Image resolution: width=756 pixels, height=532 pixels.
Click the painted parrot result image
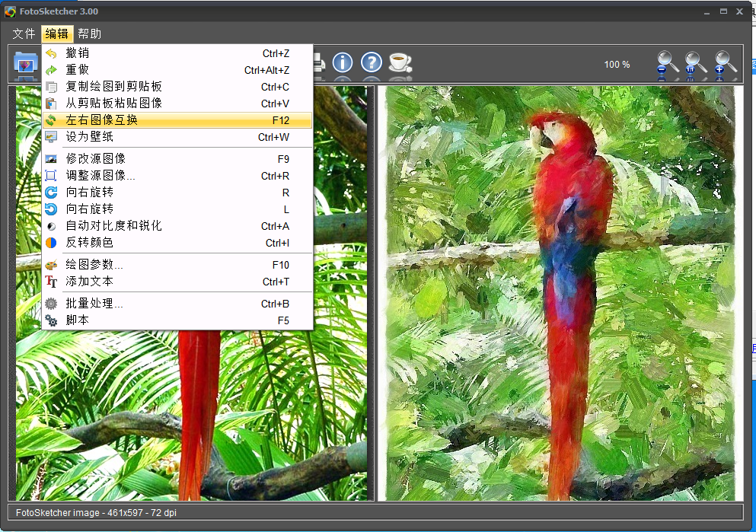point(560,293)
